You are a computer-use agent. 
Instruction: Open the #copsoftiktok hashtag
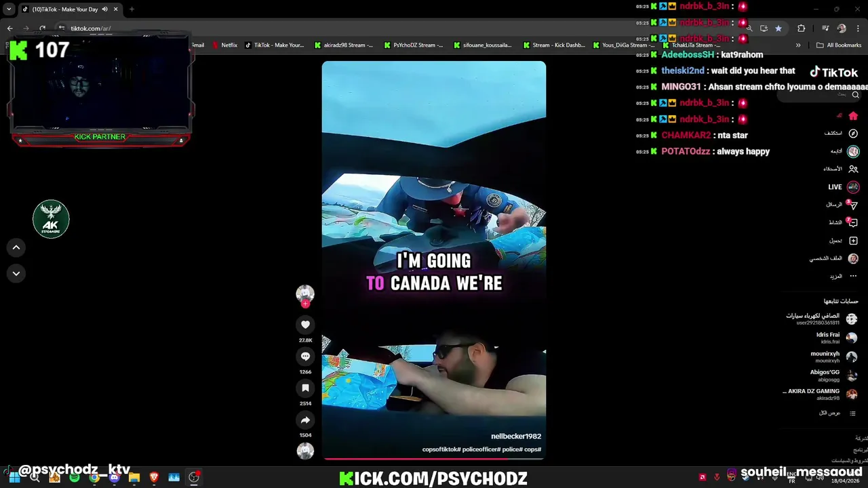[x=441, y=449]
